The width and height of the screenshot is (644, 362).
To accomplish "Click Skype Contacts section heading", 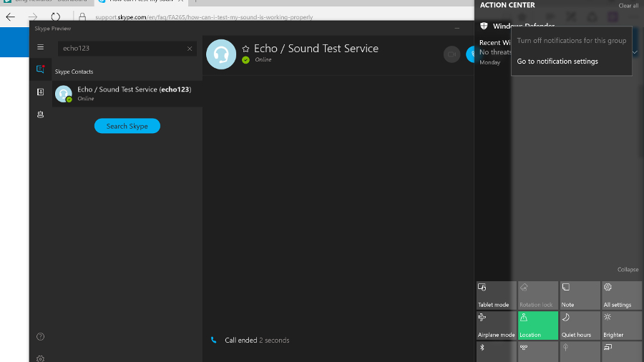I will (x=74, y=72).
